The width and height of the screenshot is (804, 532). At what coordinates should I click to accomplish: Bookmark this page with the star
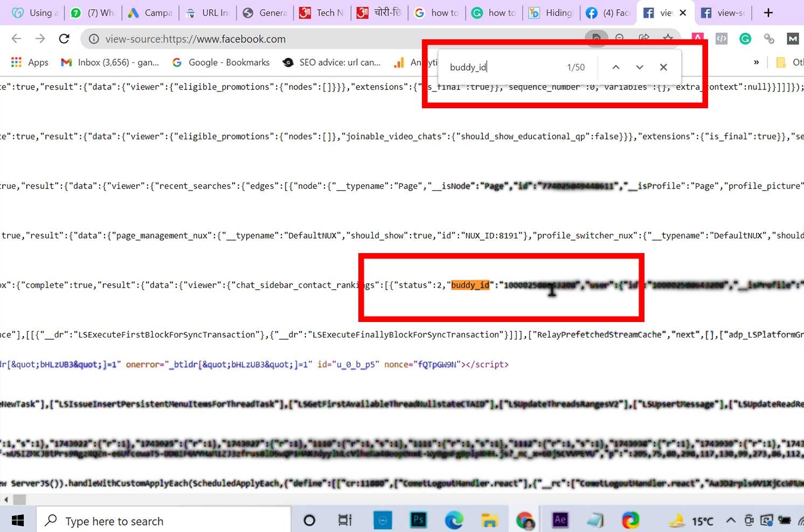tap(668, 38)
